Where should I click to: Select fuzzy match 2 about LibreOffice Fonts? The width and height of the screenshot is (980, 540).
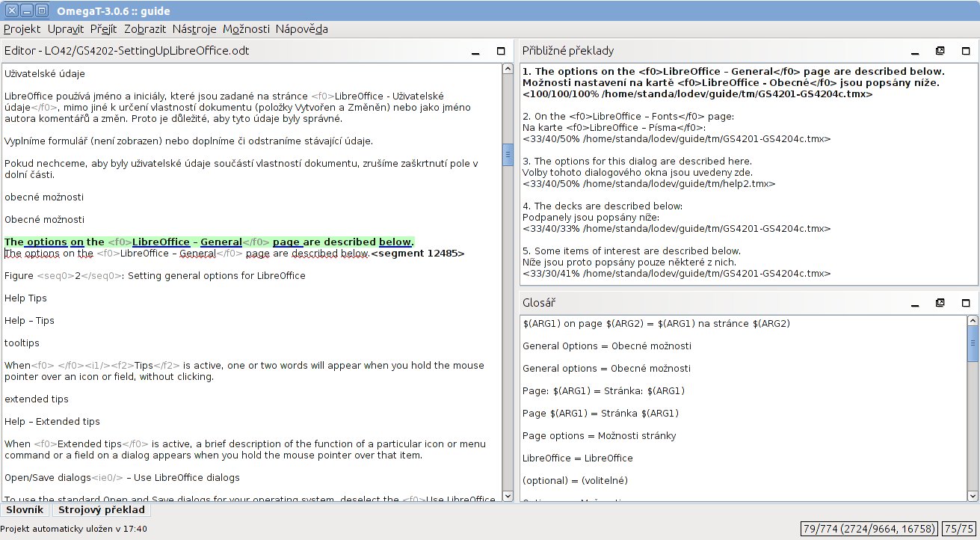[677, 128]
